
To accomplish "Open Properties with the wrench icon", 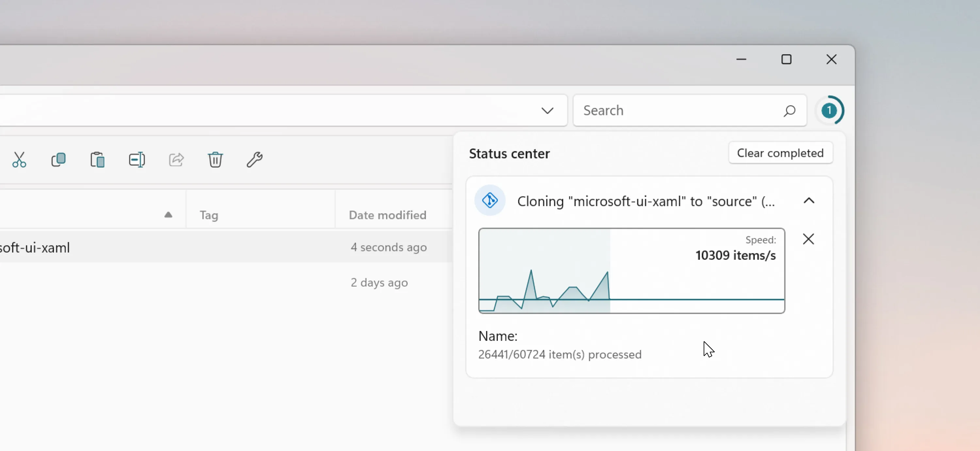I will tap(254, 159).
